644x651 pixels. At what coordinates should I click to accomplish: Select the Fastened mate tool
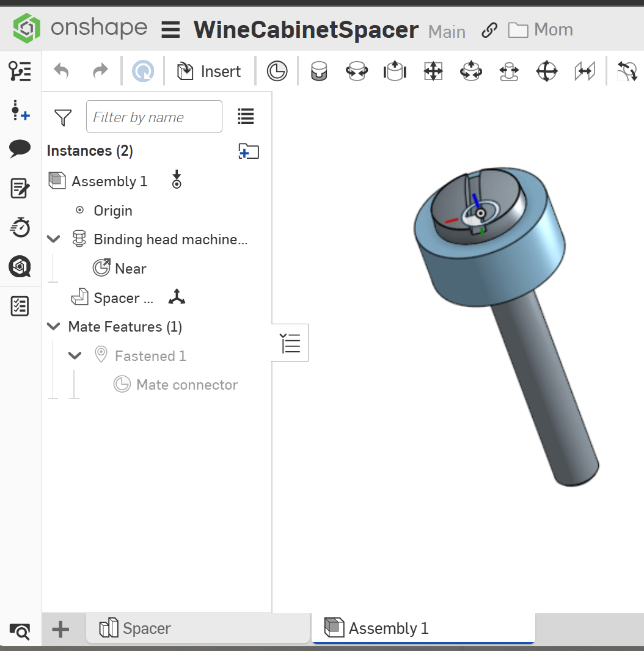pos(319,71)
